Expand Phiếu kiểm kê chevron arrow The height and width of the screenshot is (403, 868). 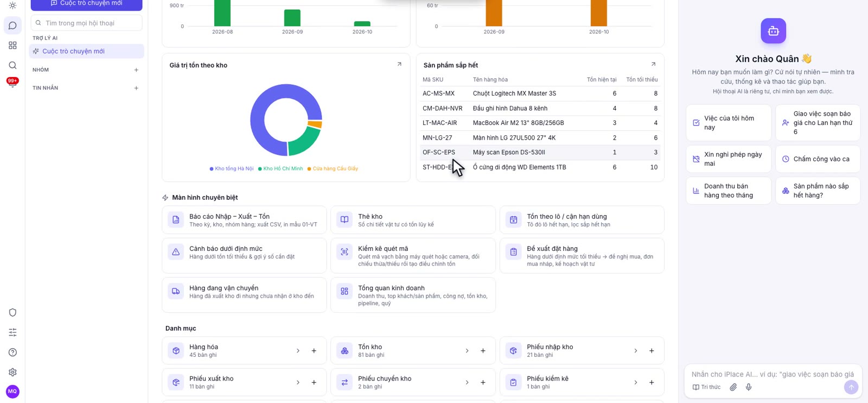[636, 382]
